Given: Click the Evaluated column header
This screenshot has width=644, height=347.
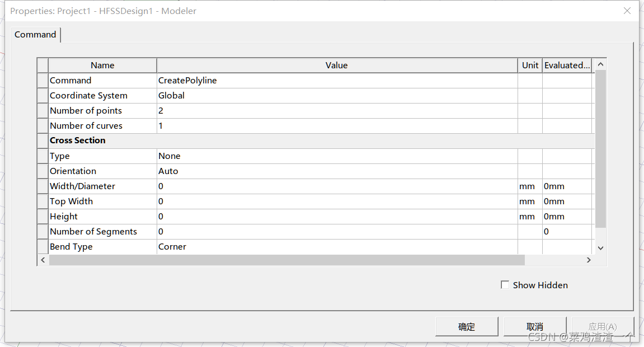Looking at the screenshot, I should click(567, 65).
